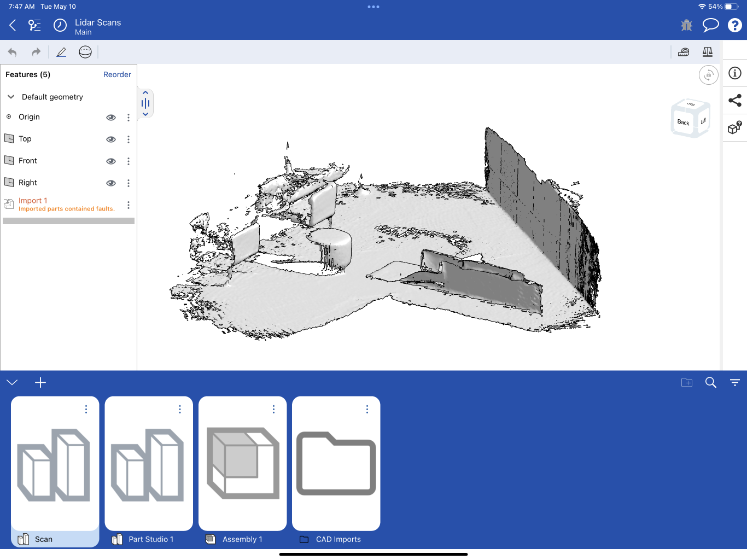The height and width of the screenshot is (560, 747).
Task: Toggle the Right plane eye icon
Action: [110, 183]
